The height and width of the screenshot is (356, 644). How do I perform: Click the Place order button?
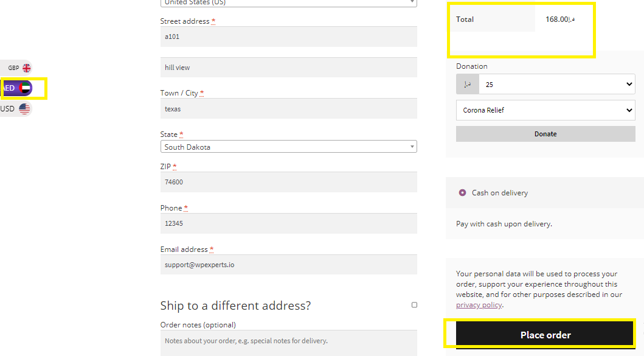pos(545,335)
